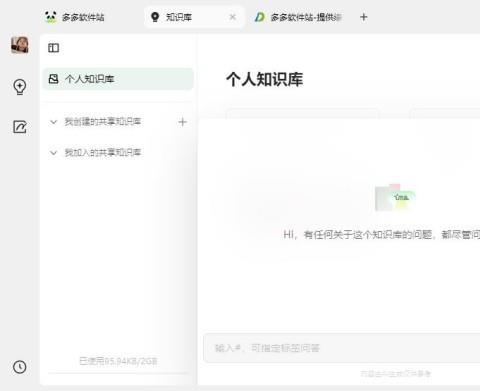Click the lightbulb ask icon in sidebar
This screenshot has width=480, height=391.
pyautogui.click(x=20, y=87)
